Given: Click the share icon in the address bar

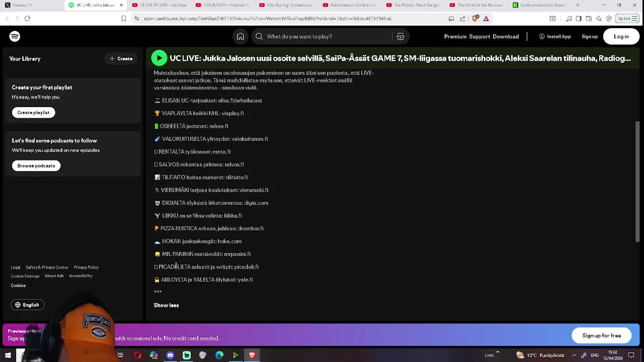Looking at the screenshot, I should click(x=462, y=19).
